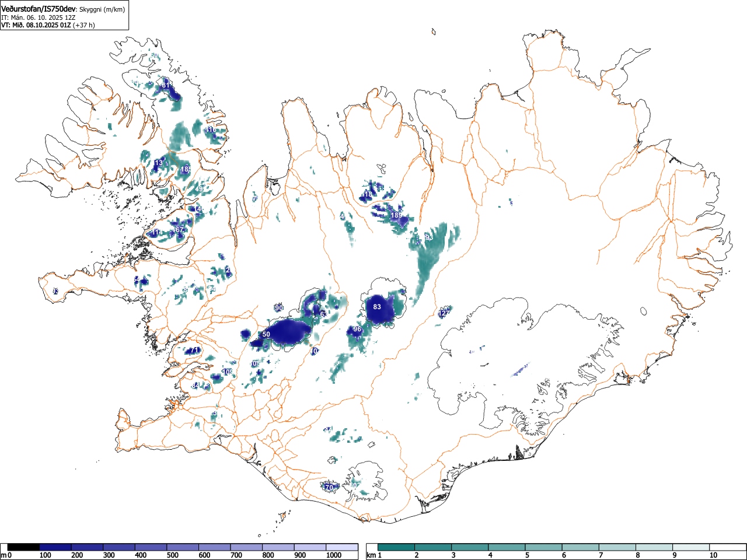Click the '50' value in the large navy patch
The image size is (747, 560).
pos(266,334)
